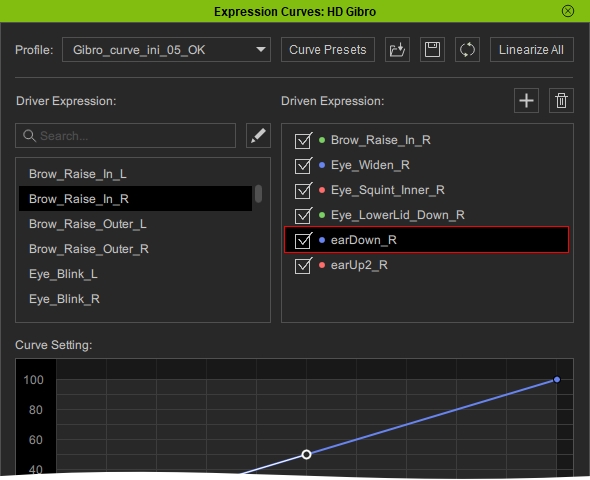
Task: Disable the earUp2_R checkbox
Action: (x=303, y=266)
